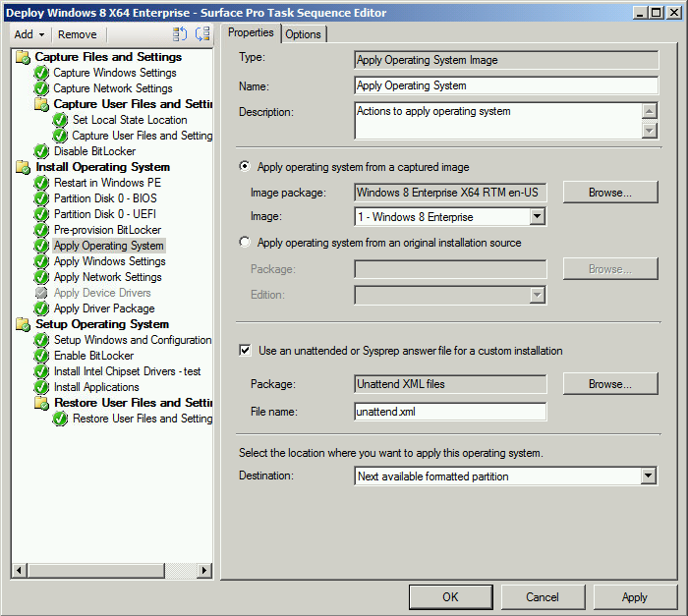Click the move step down toolbar icon
Screen dimensions: 688x616
(202, 33)
